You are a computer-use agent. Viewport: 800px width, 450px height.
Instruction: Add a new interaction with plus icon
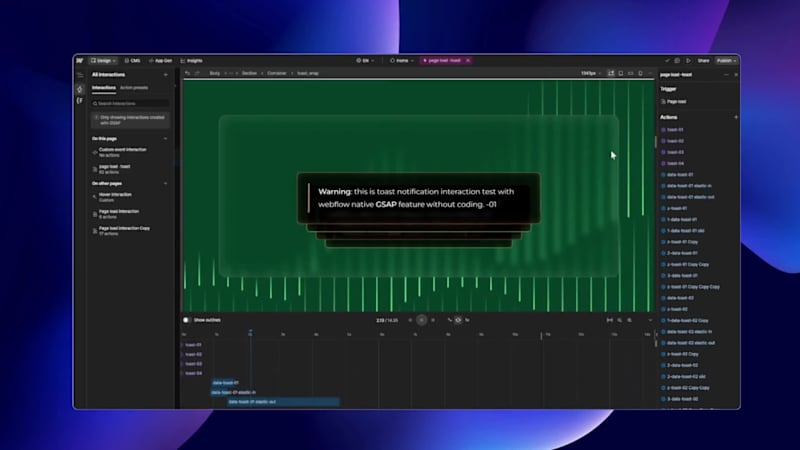165,75
